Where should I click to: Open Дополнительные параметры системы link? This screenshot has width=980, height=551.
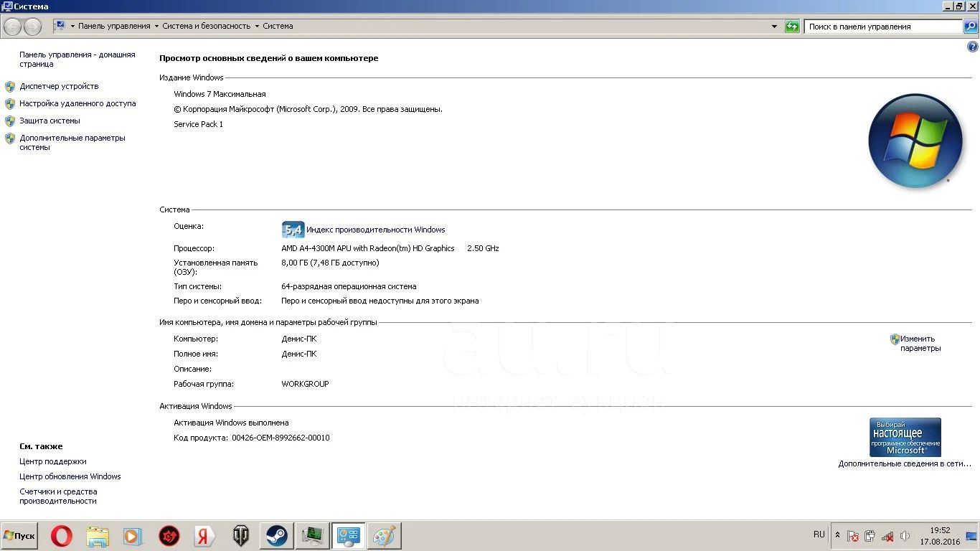pyautogui.click(x=72, y=143)
